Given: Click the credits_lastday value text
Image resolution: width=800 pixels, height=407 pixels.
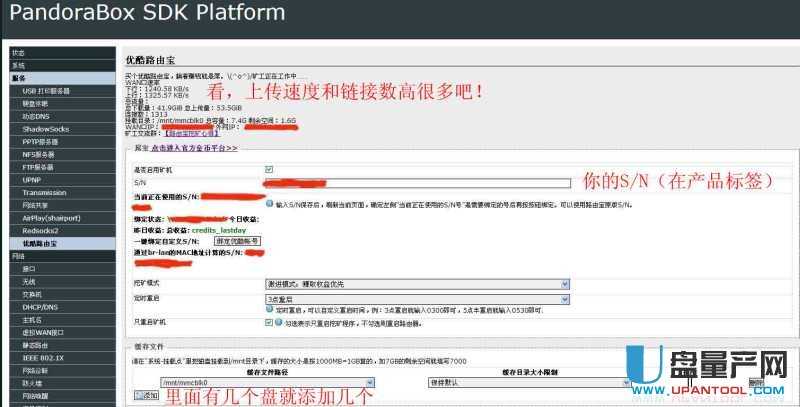Looking at the screenshot, I should click(219, 231).
